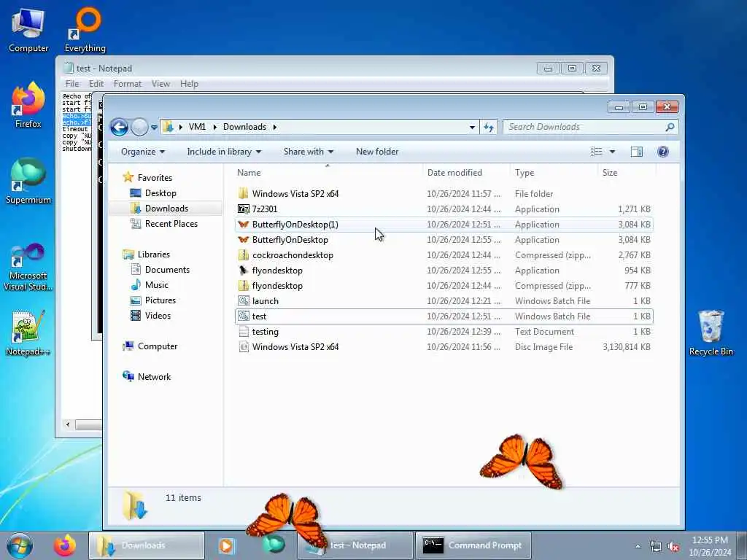Image resolution: width=747 pixels, height=560 pixels.
Task: Open Windows Media Player taskbar icon
Action: [227, 545]
